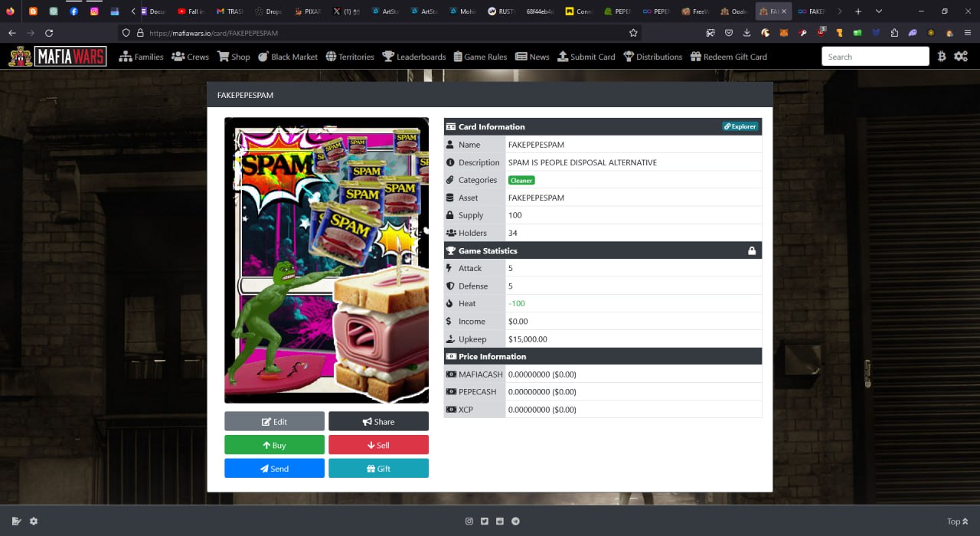Open Game Rules
This screenshot has height=536, width=980.
pyautogui.click(x=480, y=57)
